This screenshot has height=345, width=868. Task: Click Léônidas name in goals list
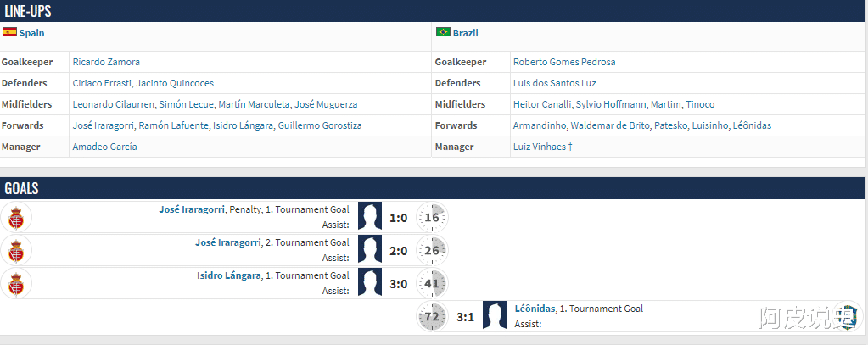point(535,309)
